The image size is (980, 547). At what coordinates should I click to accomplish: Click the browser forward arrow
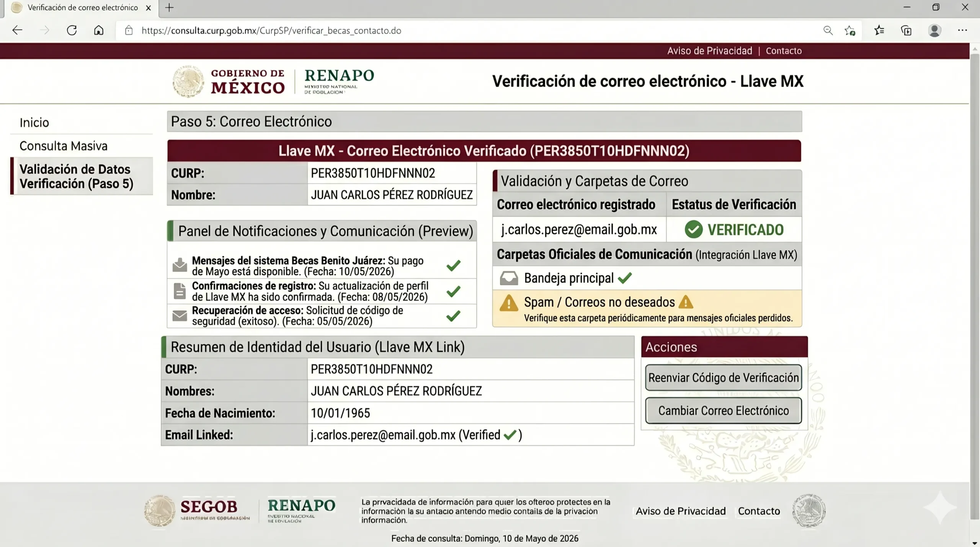[45, 30]
